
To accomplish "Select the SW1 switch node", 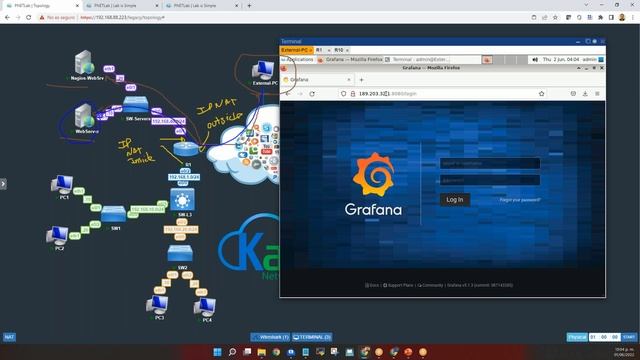I will click(x=113, y=214).
